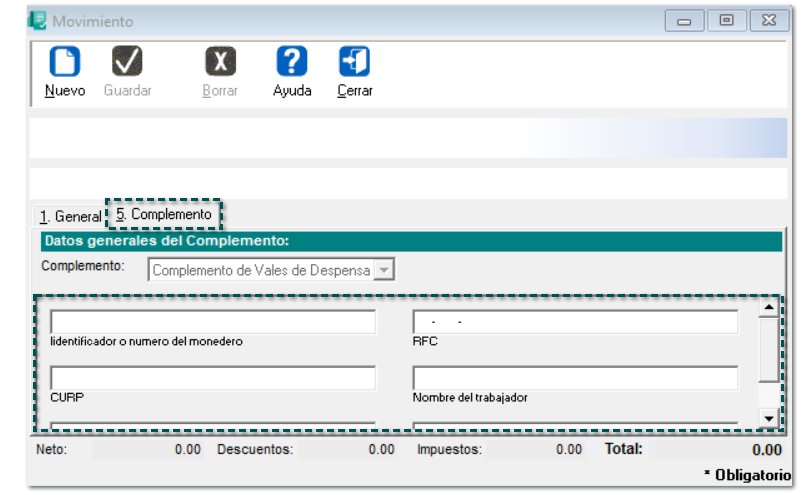The height and width of the screenshot is (495, 801).
Task: Click the Cerrar exit icon
Action: pos(354,63)
